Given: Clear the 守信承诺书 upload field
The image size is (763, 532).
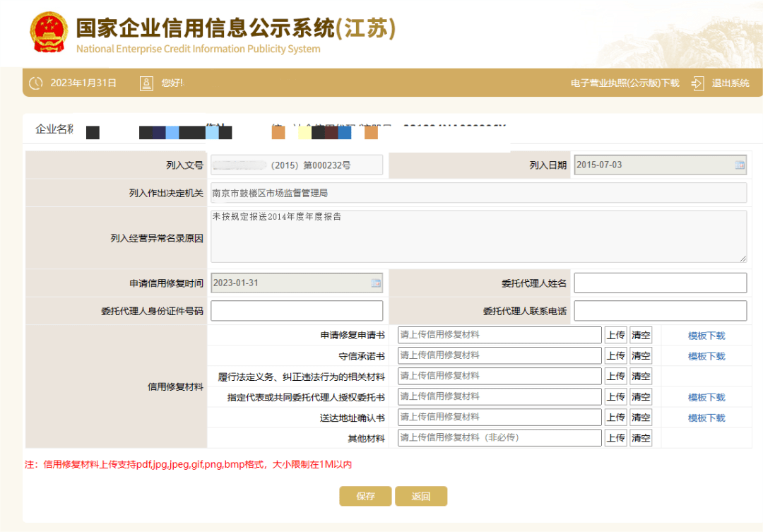Looking at the screenshot, I should point(640,355).
